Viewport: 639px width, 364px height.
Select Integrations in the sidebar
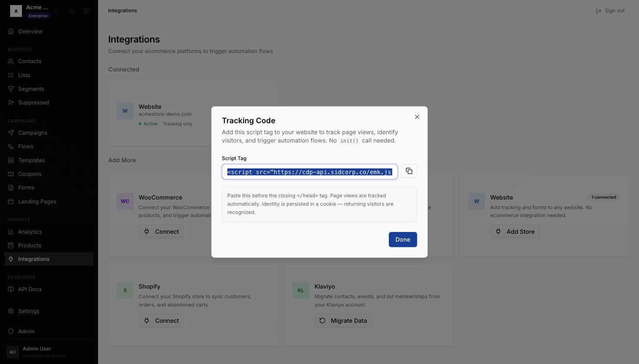[49, 259]
